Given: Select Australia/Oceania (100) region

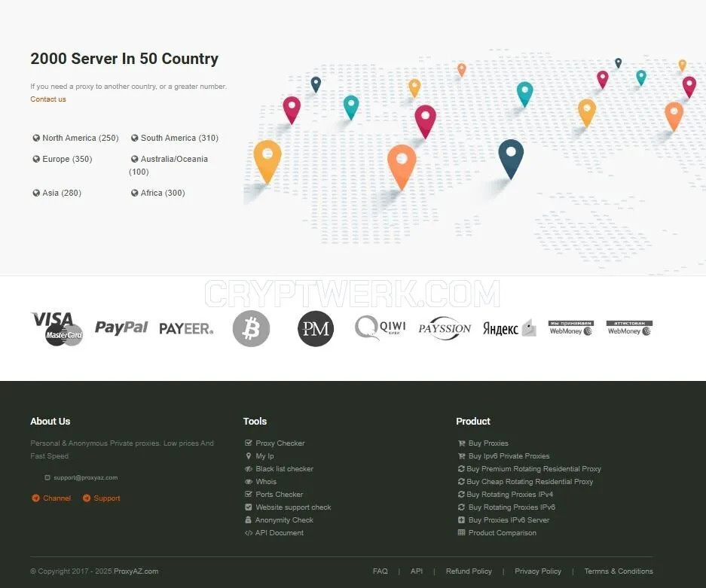Looking at the screenshot, I should tap(169, 165).
